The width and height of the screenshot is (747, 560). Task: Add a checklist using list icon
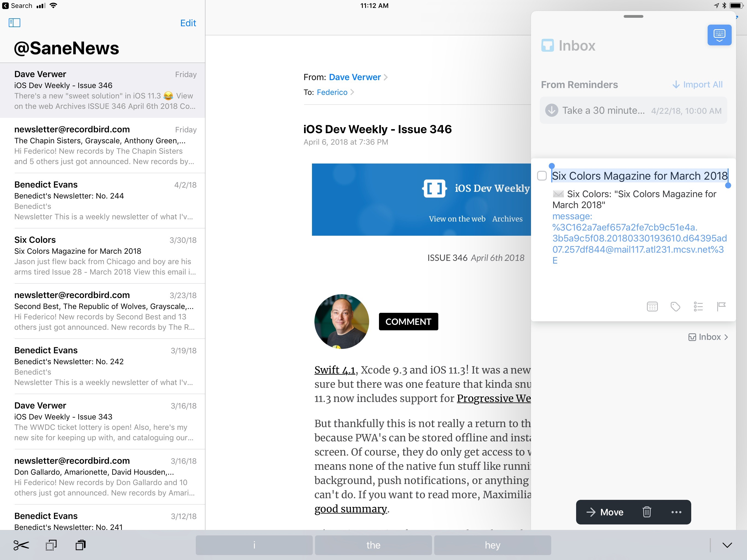pyautogui.click(x=698, y=306)
